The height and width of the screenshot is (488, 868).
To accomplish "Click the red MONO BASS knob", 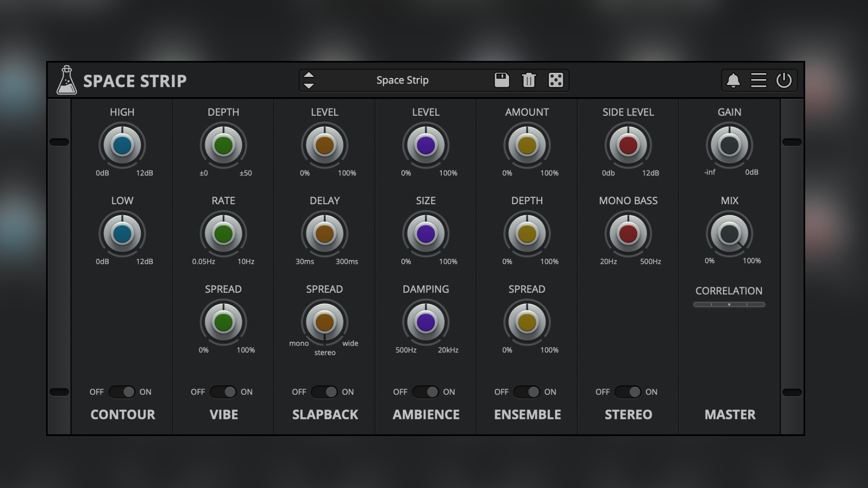I will [628, 234].
